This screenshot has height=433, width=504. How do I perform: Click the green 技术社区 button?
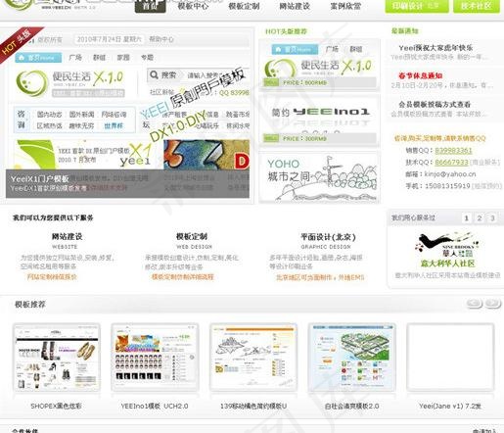pyautogui.click(x=477, y=6)
